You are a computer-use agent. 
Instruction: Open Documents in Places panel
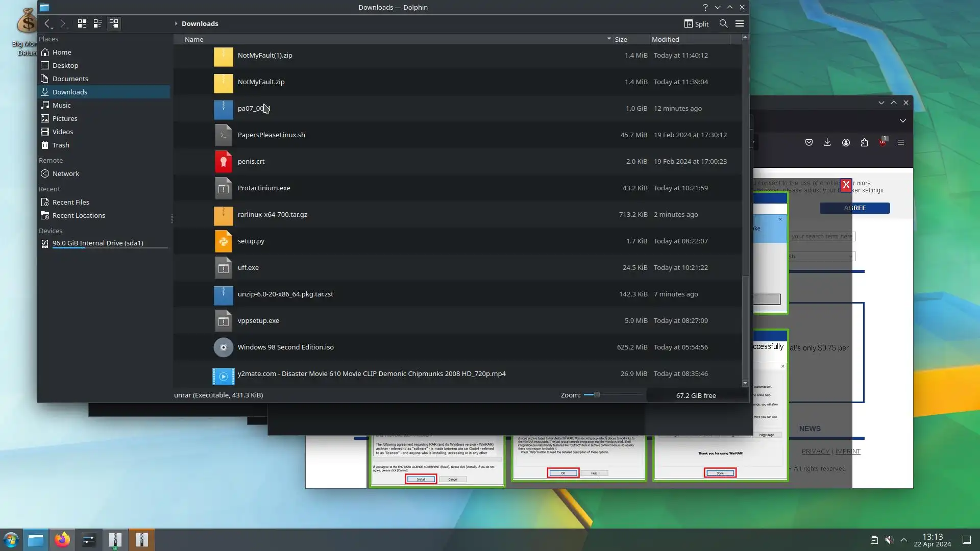[70, 79]
